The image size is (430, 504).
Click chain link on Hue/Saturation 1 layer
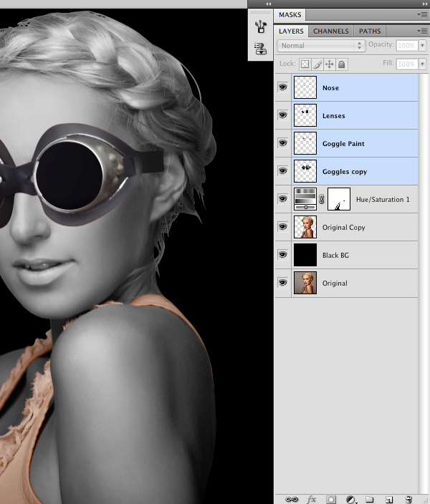coord(322,199)
